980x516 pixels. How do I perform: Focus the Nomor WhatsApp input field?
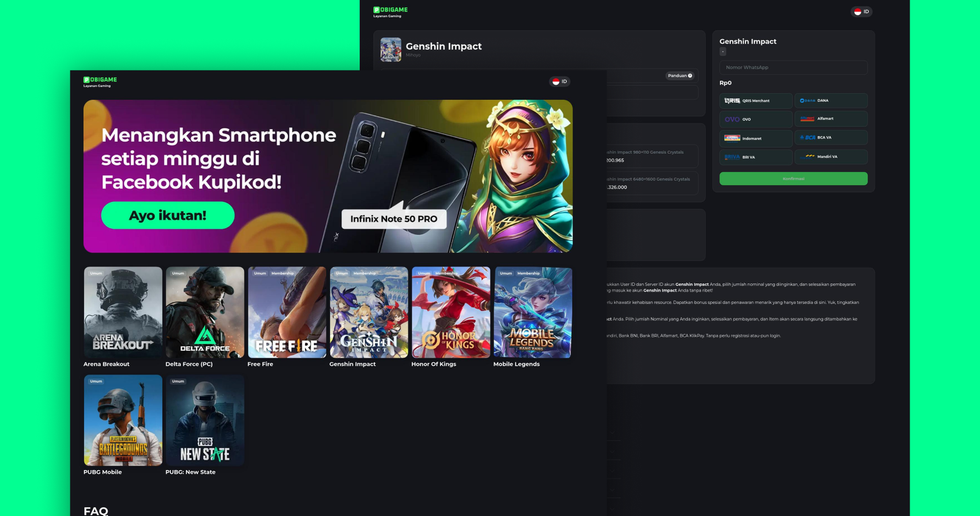793,67
